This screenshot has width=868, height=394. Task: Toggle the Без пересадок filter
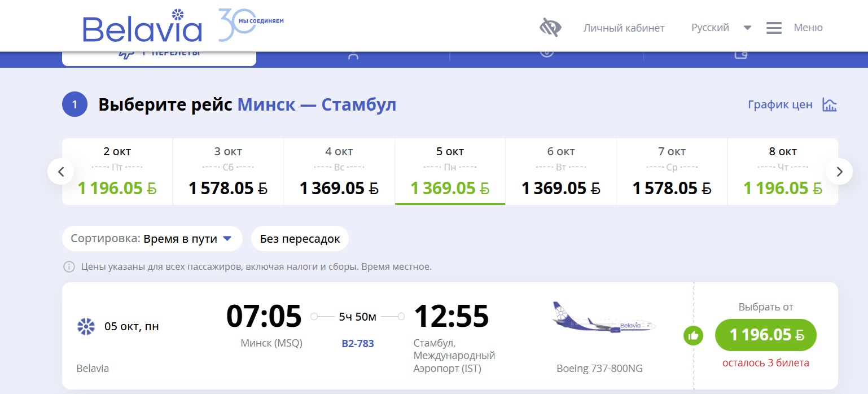[x=300, y=239]
